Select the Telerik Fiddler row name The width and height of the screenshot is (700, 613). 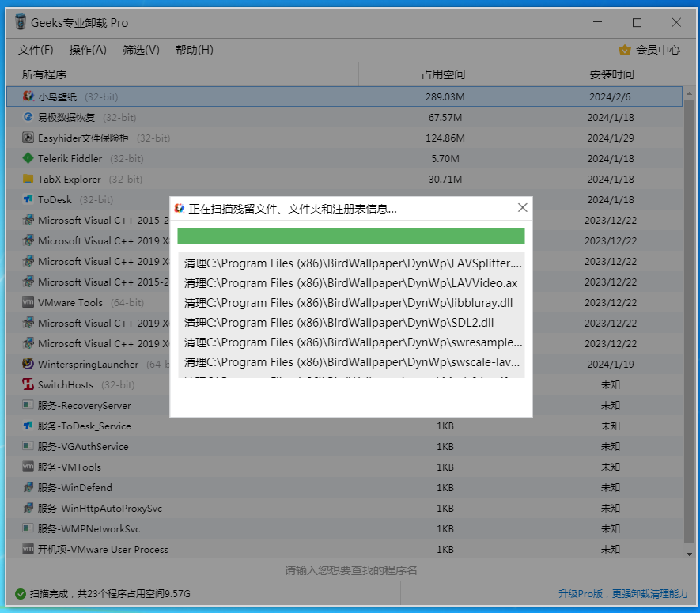pyautogui.click(x=70, y=158)
